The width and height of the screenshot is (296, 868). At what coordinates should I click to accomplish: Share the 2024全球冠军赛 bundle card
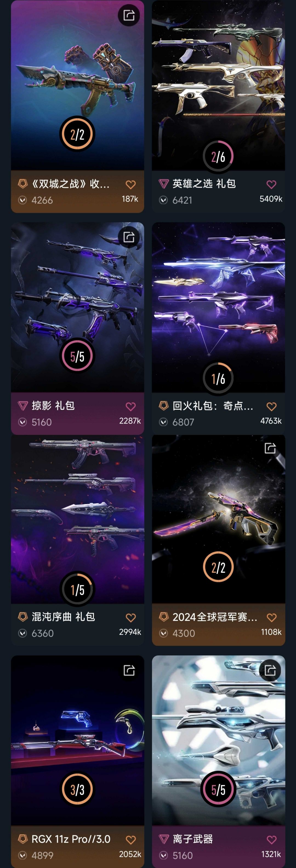pyautogui.click(x=270, y=448)
